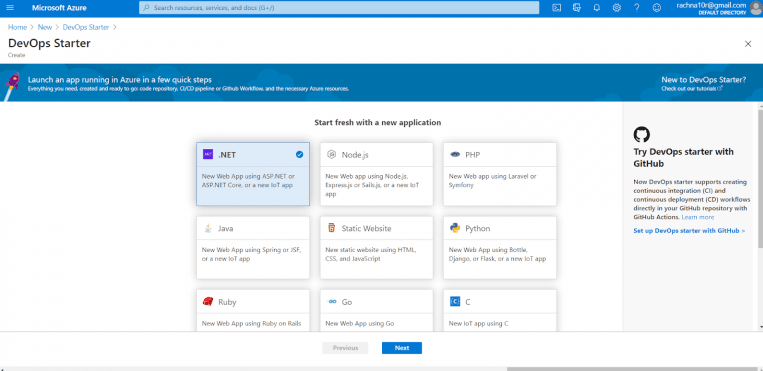Open Cloud Shell from the top bar
Image resolution: width=763 pixels, height=371 pixels.
[x=557, y=8]
